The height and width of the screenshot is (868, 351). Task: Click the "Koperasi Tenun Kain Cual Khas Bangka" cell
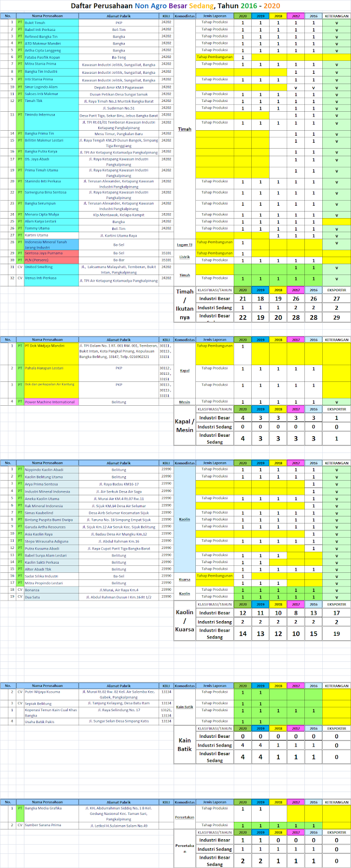point(51,712)
